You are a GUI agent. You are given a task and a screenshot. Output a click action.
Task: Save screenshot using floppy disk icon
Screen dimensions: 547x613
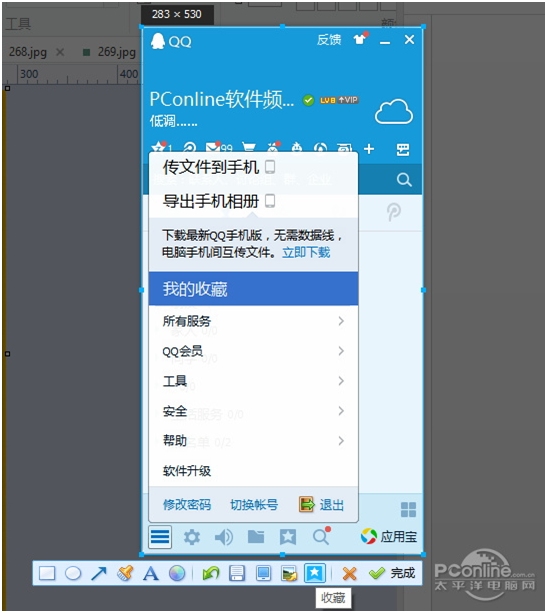click(x=237, y=574)
